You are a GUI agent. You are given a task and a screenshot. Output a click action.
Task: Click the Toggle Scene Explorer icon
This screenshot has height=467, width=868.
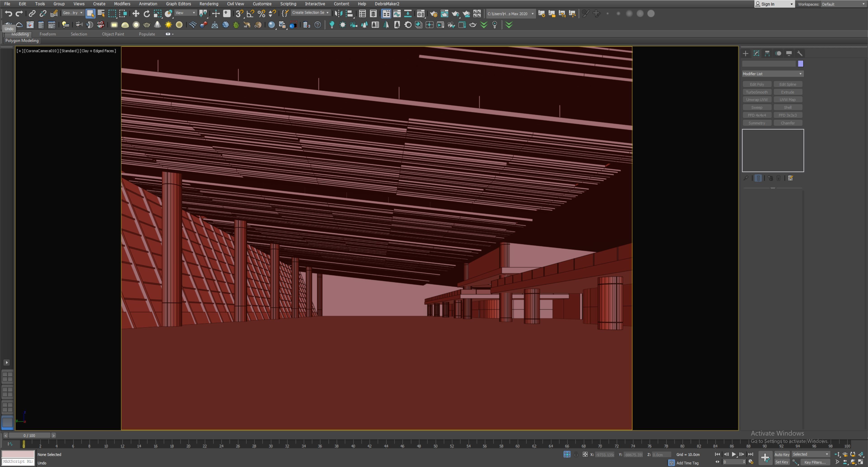point(362,14)
